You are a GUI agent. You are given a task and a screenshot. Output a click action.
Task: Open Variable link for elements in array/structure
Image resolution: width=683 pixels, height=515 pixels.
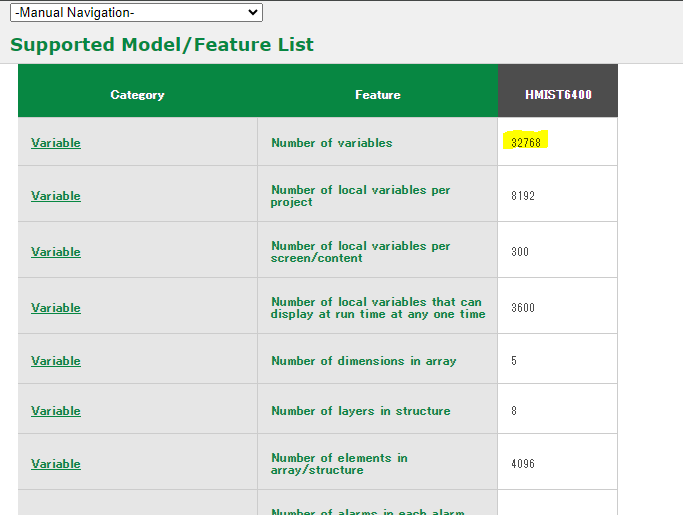56,464
